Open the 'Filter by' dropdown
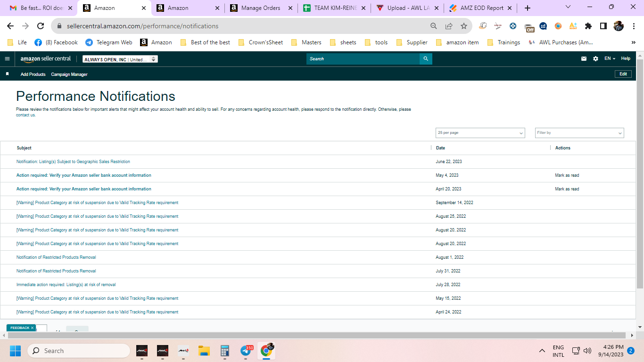The width and height of the screenshot is (644, 362). pos(579,133)
